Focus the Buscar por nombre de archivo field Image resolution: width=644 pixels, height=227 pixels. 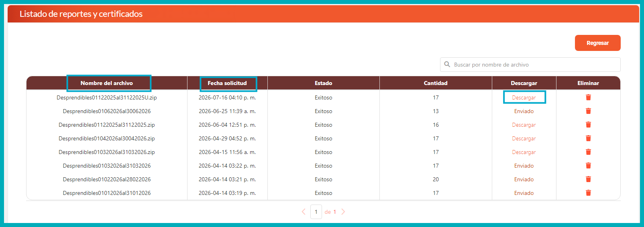pyautogui.click(x=530, y=65)
